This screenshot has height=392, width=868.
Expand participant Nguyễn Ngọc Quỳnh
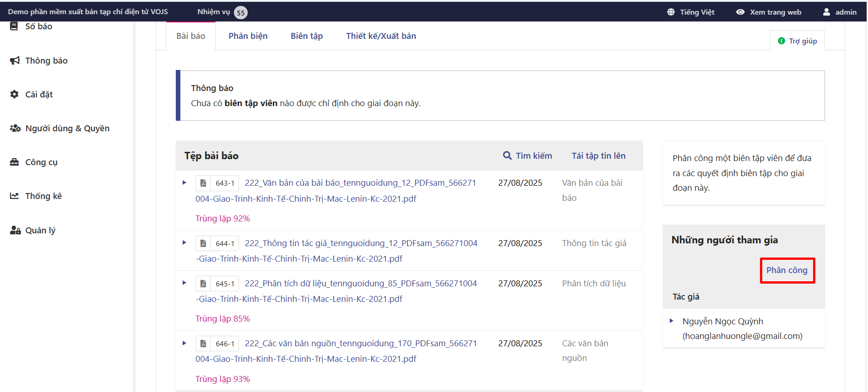coord(672,321)
